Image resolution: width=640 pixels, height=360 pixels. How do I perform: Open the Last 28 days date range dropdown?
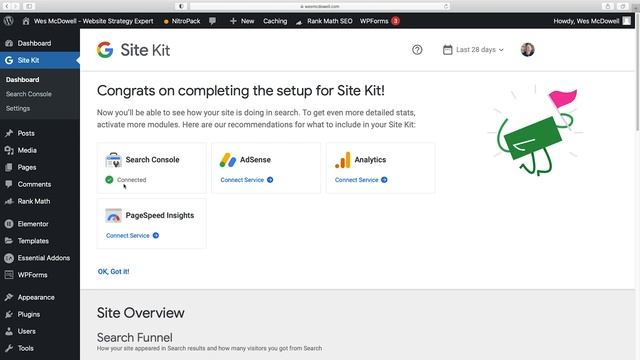click(473, 50)
